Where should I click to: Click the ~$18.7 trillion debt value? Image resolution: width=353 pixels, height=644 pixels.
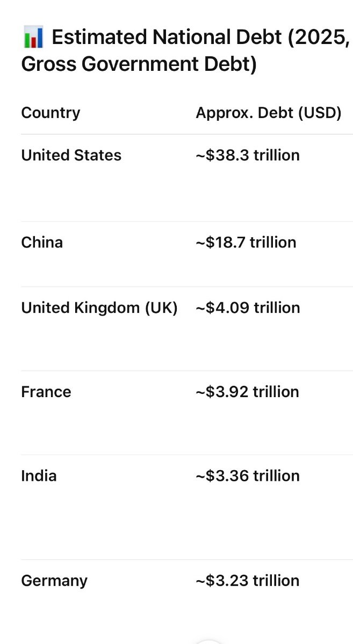(246, 242)
